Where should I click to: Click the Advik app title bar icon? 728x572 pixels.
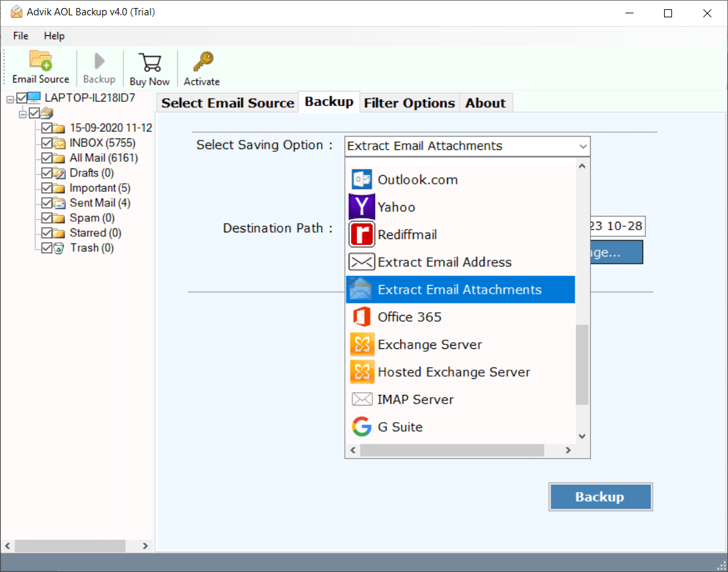[x=17, y=11]
